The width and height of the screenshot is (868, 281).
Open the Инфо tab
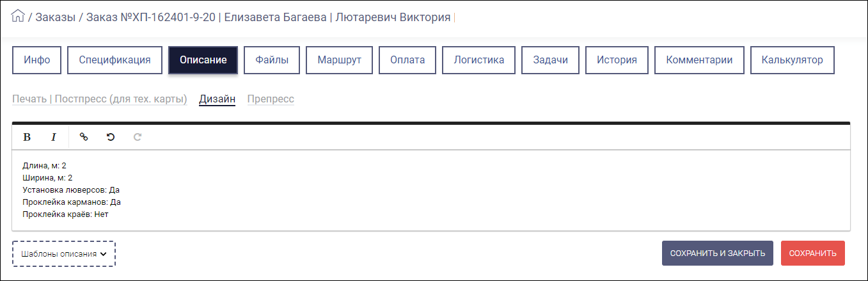coord(37,60)
